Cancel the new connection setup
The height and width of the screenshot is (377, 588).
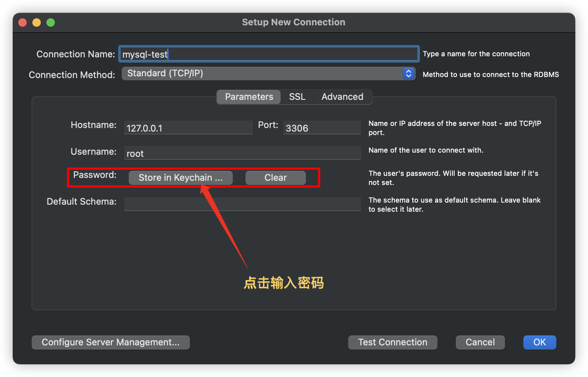click(x=480, y=342)
